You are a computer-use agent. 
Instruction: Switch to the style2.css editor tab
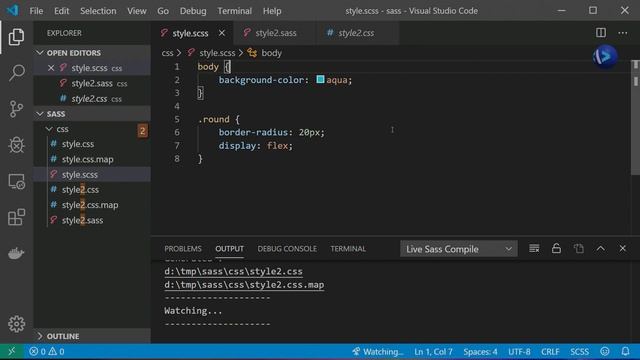(x=356, y=33)
